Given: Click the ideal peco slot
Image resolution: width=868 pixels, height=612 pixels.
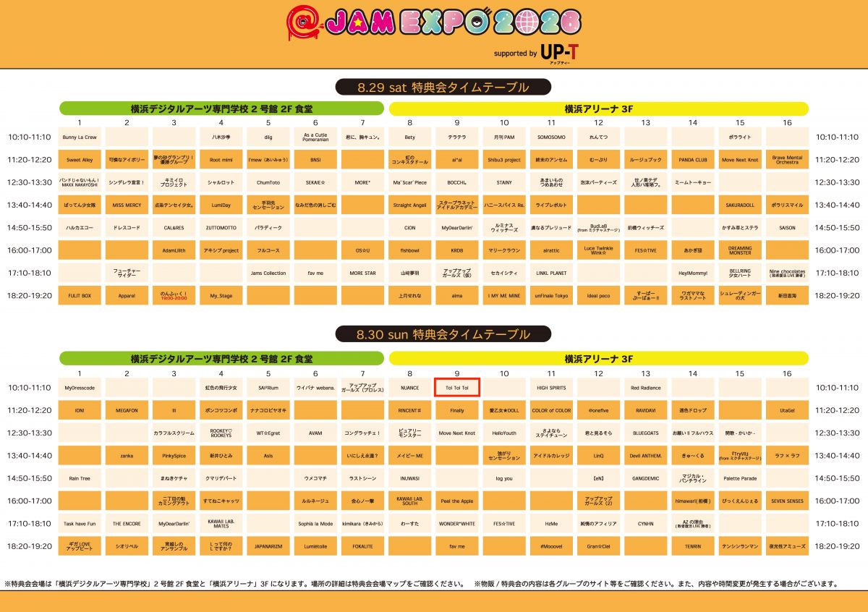Looking at the screenshot, I should pyautogui.click(x=599, y=296).
